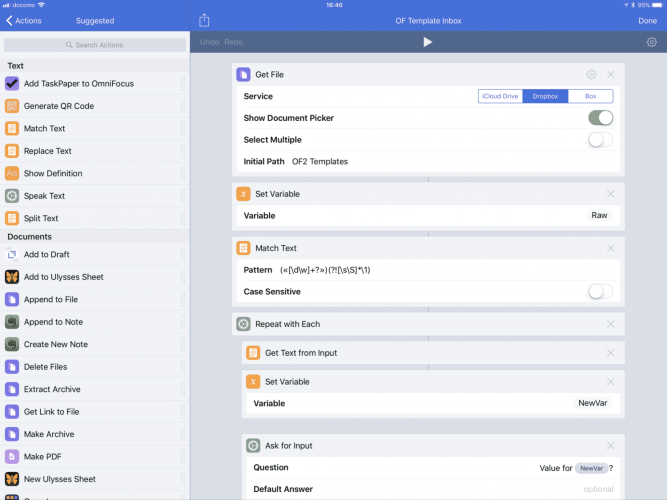
Task: Select iCloud Drive service segment
Action: [x=500, y=96]
